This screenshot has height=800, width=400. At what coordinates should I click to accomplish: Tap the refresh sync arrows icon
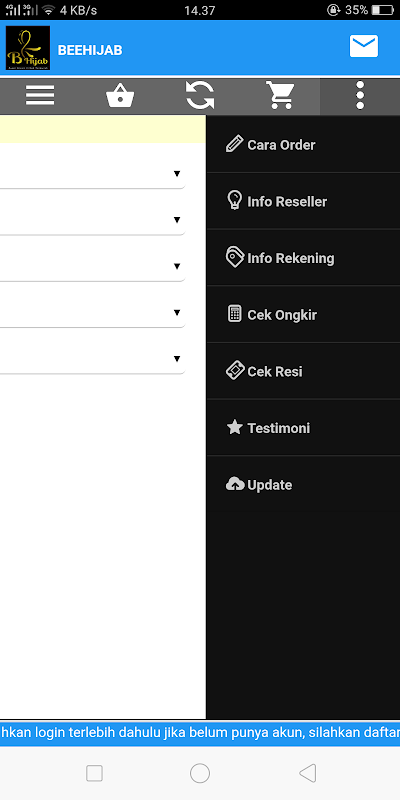[x=200, y=95]
